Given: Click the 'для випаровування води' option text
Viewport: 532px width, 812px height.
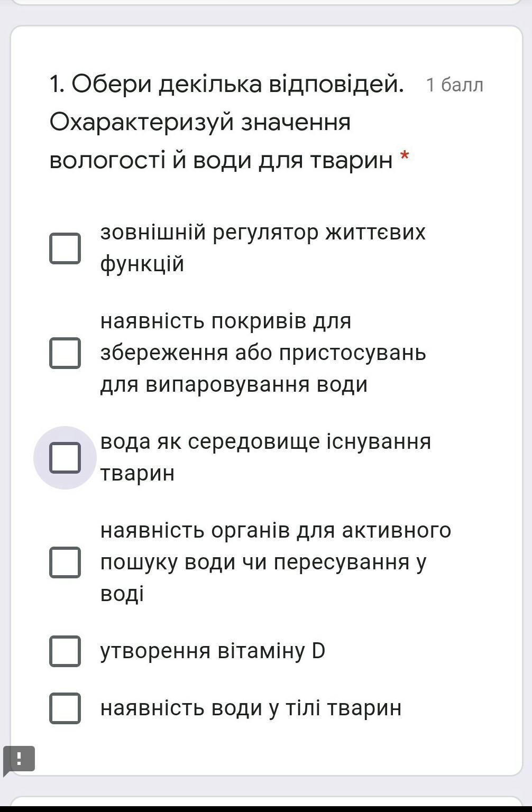Looking at the screenshot, I should coord(234,384).
